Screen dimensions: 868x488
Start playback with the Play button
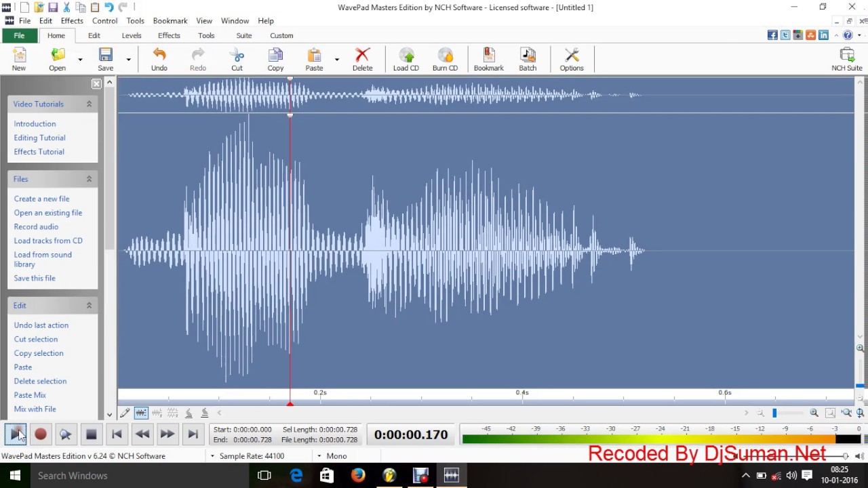click(16, 434)
